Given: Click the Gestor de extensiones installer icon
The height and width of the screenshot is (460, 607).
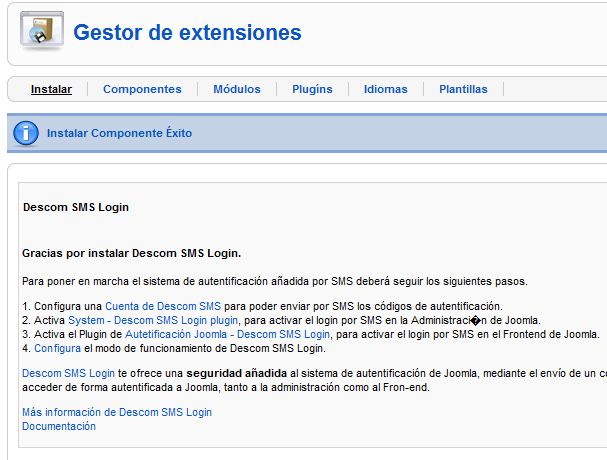Looking at the screenshot, I should 42,31.
